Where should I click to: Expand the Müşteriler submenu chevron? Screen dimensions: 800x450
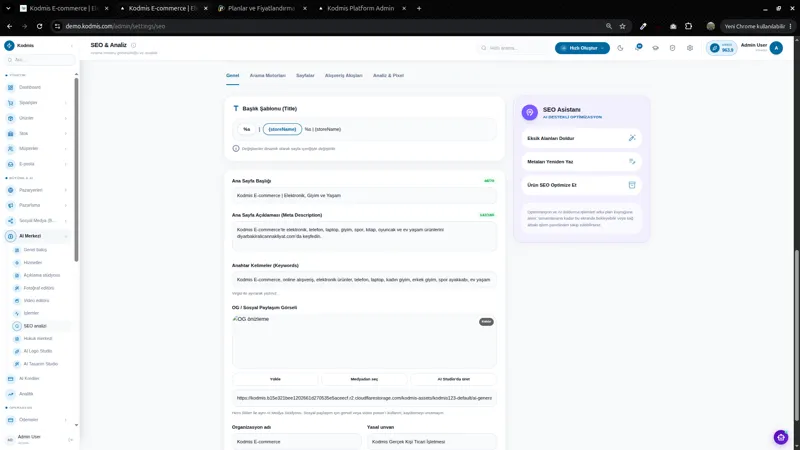point(66,148)
